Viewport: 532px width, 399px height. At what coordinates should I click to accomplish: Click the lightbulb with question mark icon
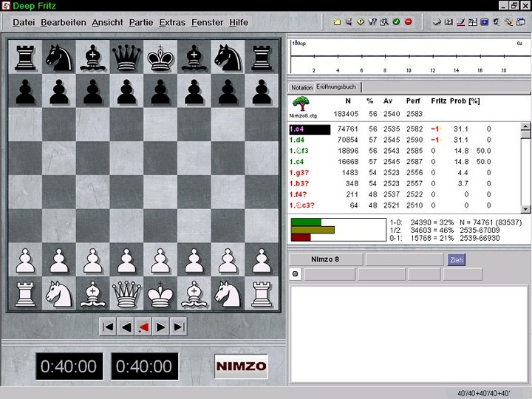pyautogui.click(x=372, y=22)
